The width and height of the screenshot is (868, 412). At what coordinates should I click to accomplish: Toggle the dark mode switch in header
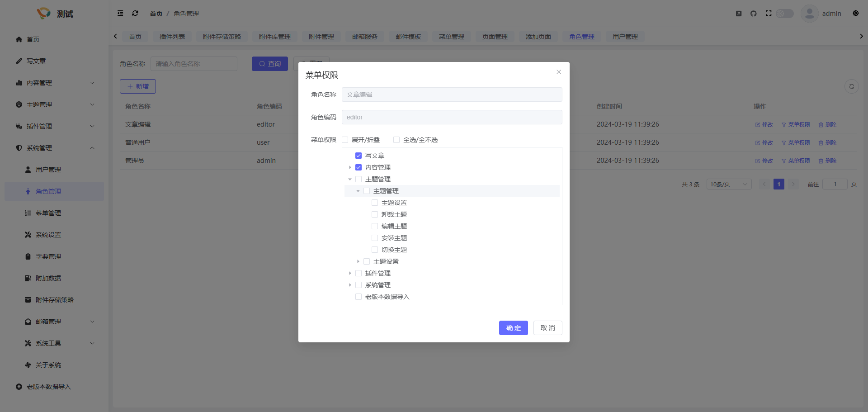coord(785,14)
